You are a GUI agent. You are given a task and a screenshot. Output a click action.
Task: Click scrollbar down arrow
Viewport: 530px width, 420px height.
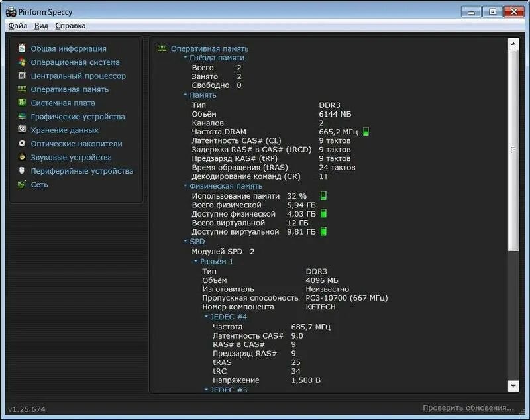[513, 386]
